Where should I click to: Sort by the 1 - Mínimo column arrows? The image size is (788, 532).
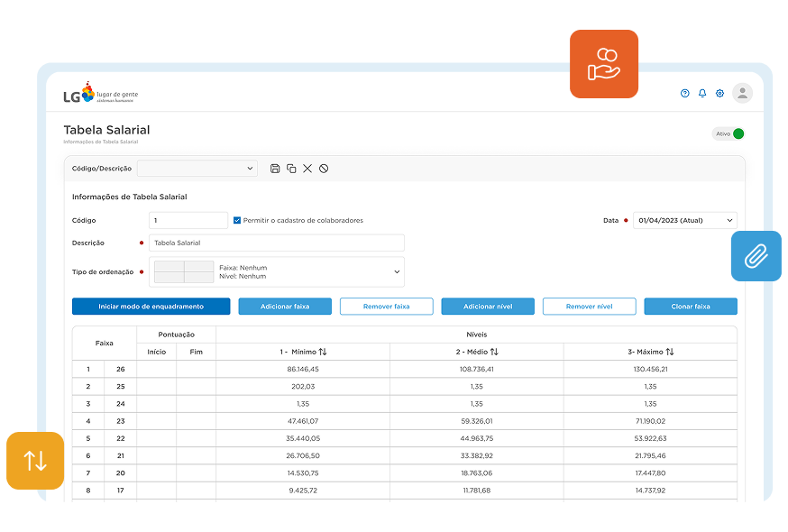click(323, 352)
